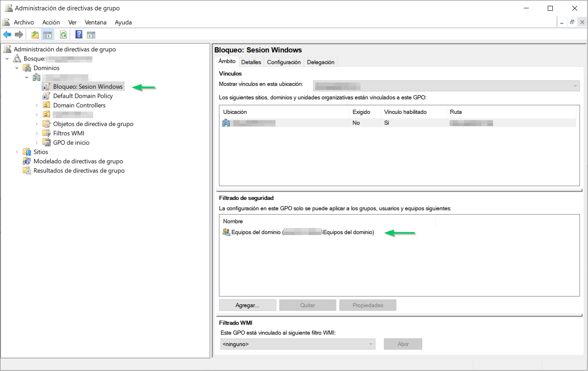Click the Up one level folder icon
The height and width of the screenshot is (371, 588).
pos(35,35)
